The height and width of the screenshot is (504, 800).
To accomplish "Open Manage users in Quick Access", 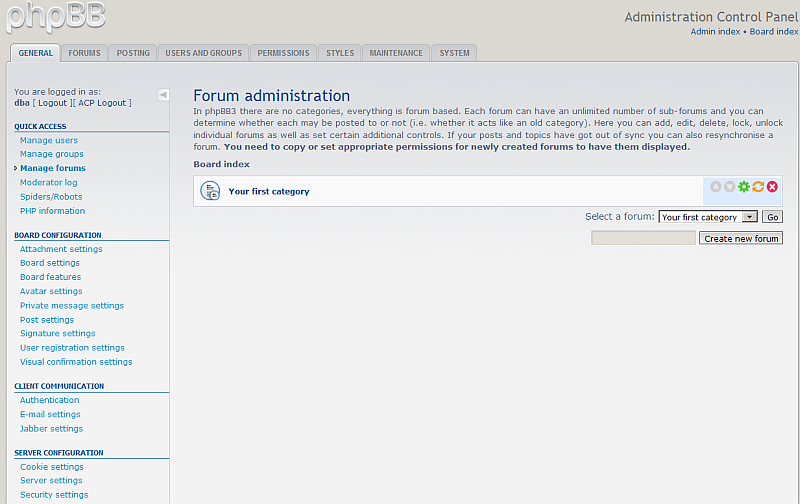I will 49,140.
